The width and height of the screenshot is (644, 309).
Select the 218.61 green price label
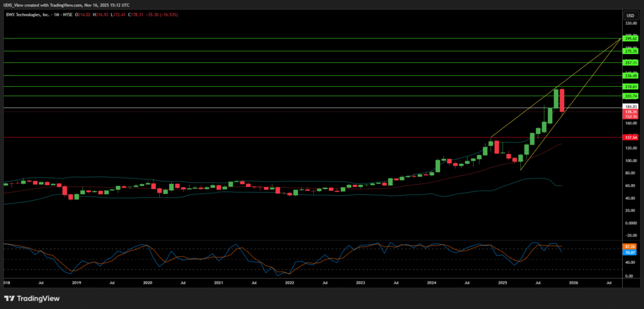click(x=631, y=87)
